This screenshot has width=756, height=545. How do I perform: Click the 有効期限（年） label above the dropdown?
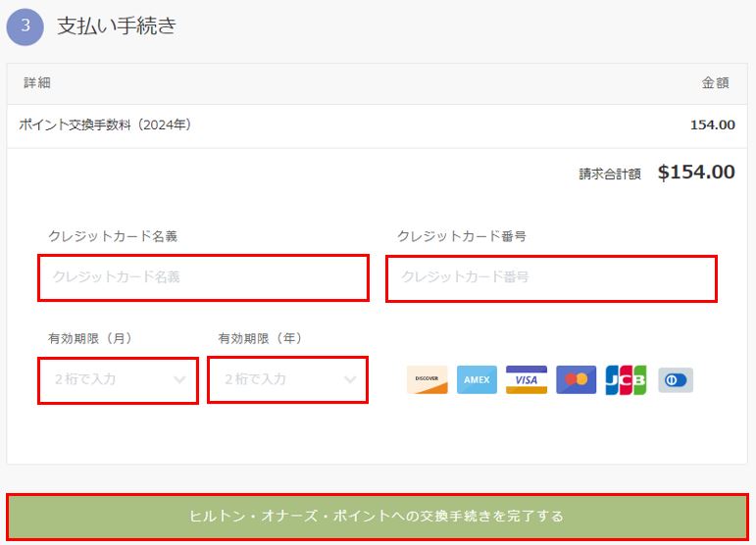[261, 338]
